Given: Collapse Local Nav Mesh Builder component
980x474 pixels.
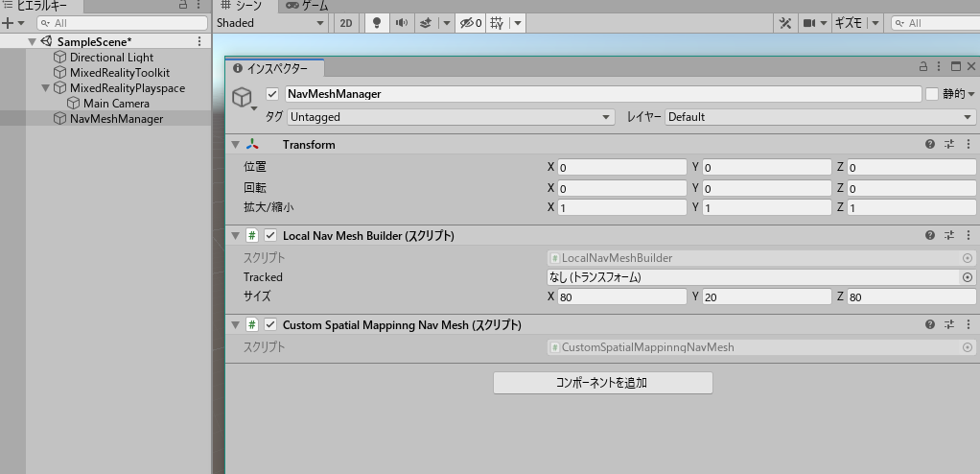Looking at the screenshot, I should tap(236, 236).
